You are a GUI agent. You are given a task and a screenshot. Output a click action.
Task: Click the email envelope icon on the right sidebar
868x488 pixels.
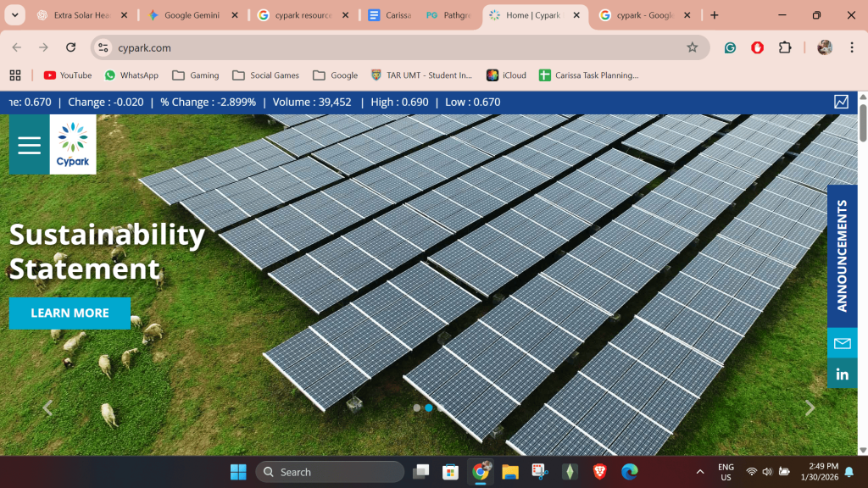click(x=842, y=344)
